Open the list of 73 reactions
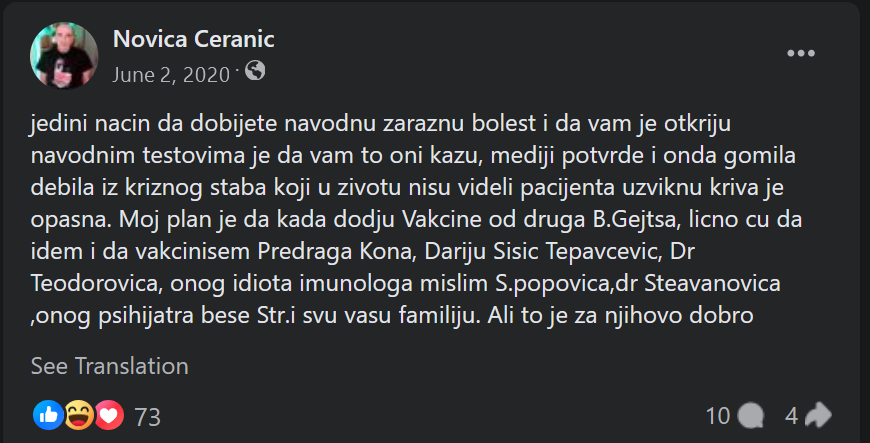 pyautogui.click(x=147, y=416)
